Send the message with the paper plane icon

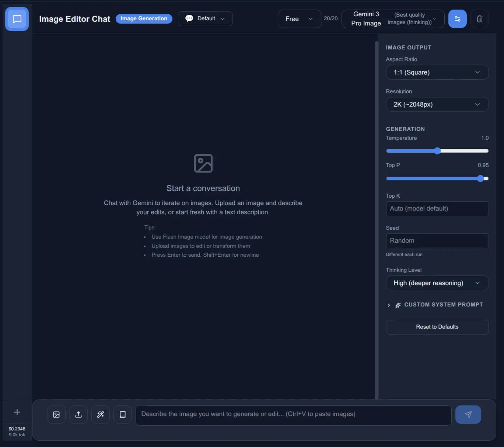(468, 414)
